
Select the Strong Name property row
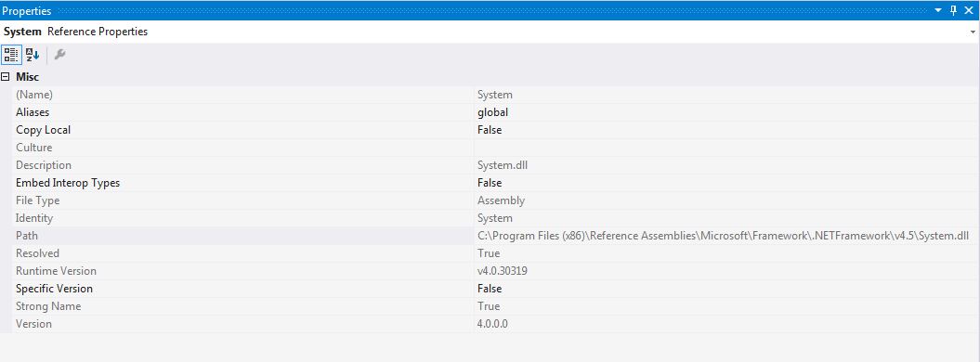pyautogui.click(x=490, y=305)
